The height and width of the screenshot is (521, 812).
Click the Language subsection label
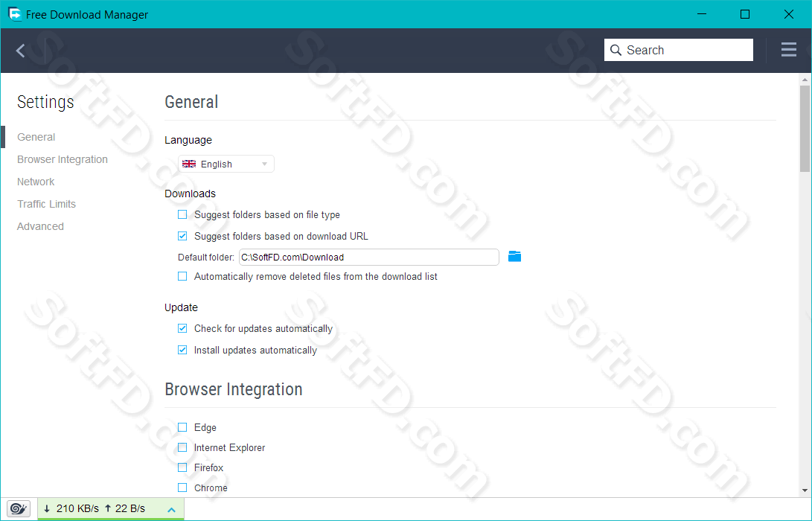(188, 141)
